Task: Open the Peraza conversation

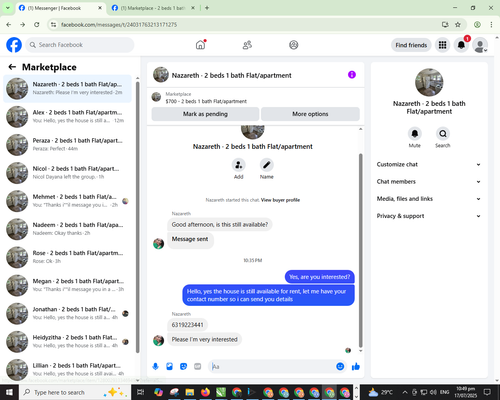Action: click(x=67, y=145)
